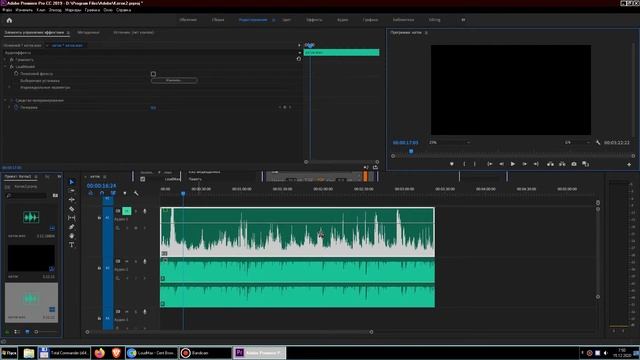Image resolution: width=640 pixels, height=360 pixels.
Task: Expand Индивидуальные параметры section
Action: click(x=9, y=87)
